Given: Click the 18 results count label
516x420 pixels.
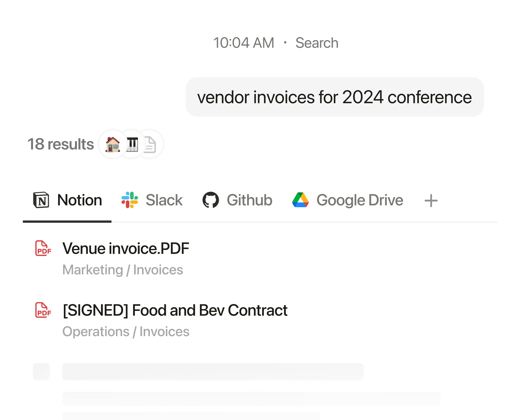Looking at the screenshot, I should pos(61,145).
